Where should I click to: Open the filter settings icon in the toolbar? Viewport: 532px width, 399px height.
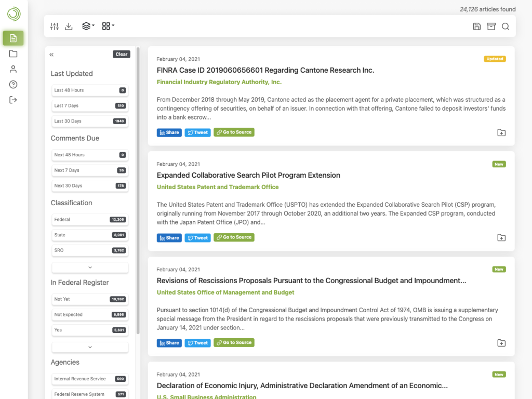coord(54,26)
